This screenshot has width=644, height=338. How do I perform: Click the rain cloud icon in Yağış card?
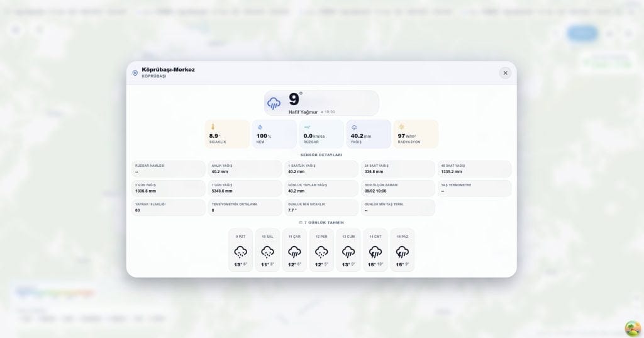pos(354,127)
